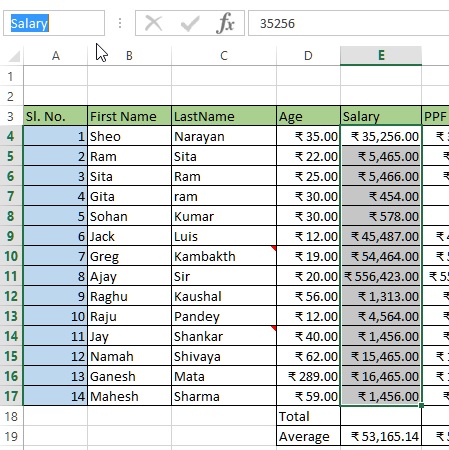449x450 pixels.
Task: Select the cell containing 'Jack'
Action: (129, 236)
